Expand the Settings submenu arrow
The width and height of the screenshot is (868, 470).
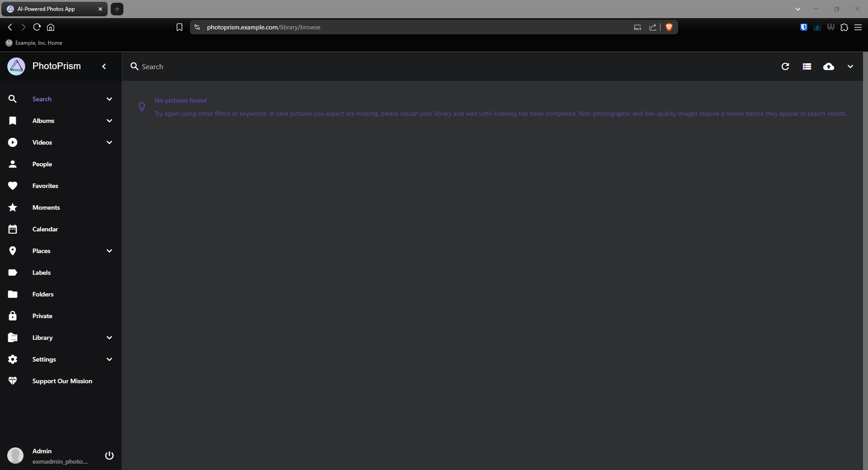[x=109, y=359]
